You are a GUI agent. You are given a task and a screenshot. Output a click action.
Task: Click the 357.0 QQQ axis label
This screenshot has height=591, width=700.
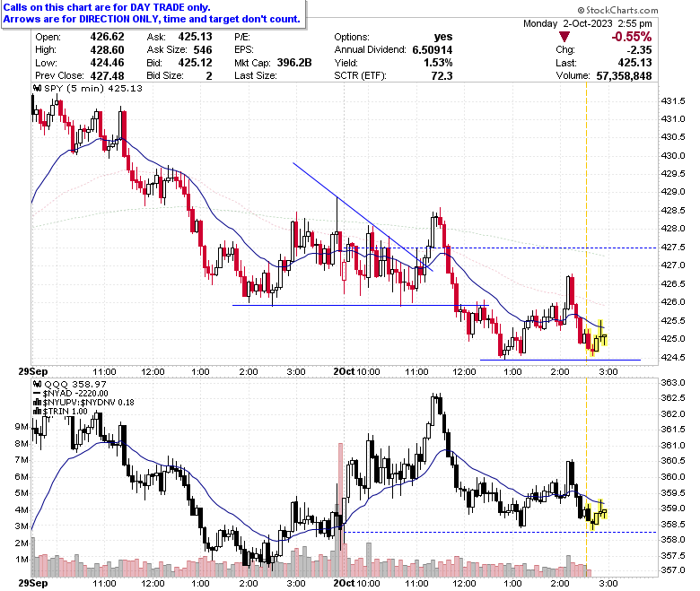coord(673,570)
